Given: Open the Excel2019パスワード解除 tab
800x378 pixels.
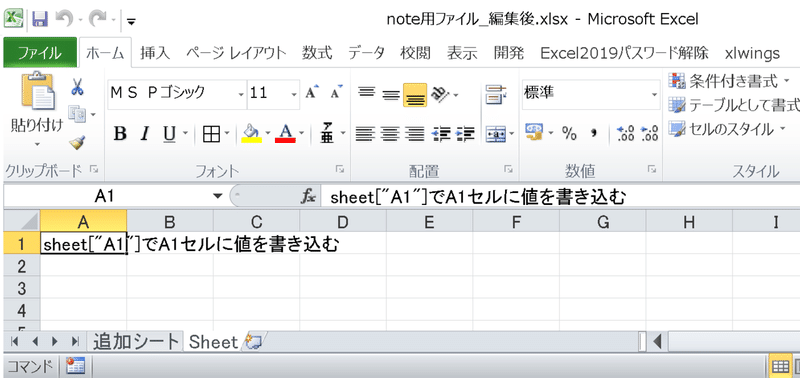Looking at the screenshot, I should [624, 53].
